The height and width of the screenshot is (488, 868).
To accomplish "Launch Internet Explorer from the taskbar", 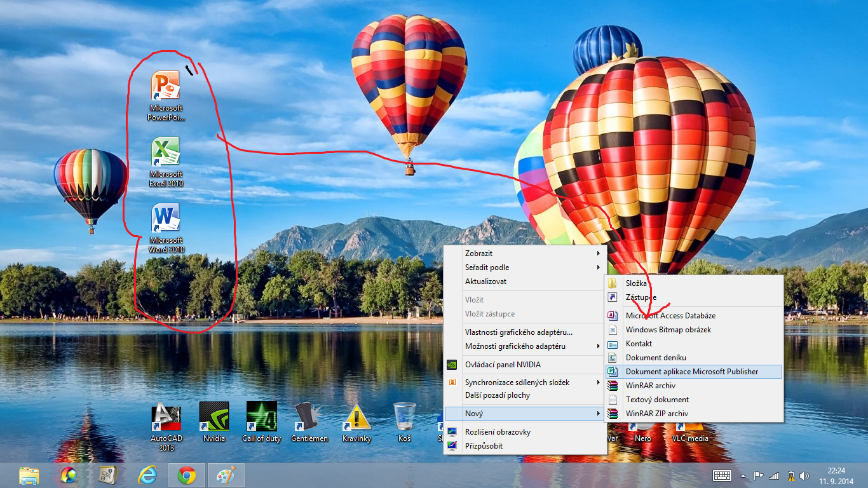I will pos(147,475).
